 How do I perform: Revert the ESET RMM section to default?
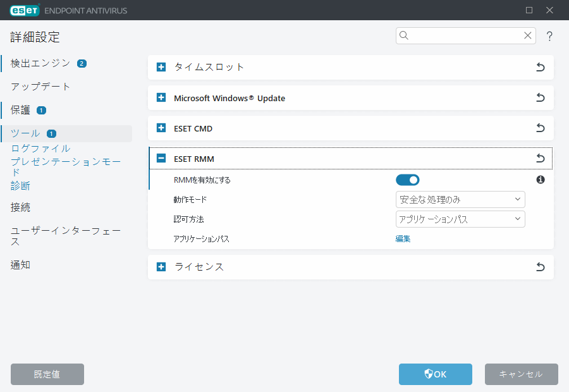coord(541,158)
